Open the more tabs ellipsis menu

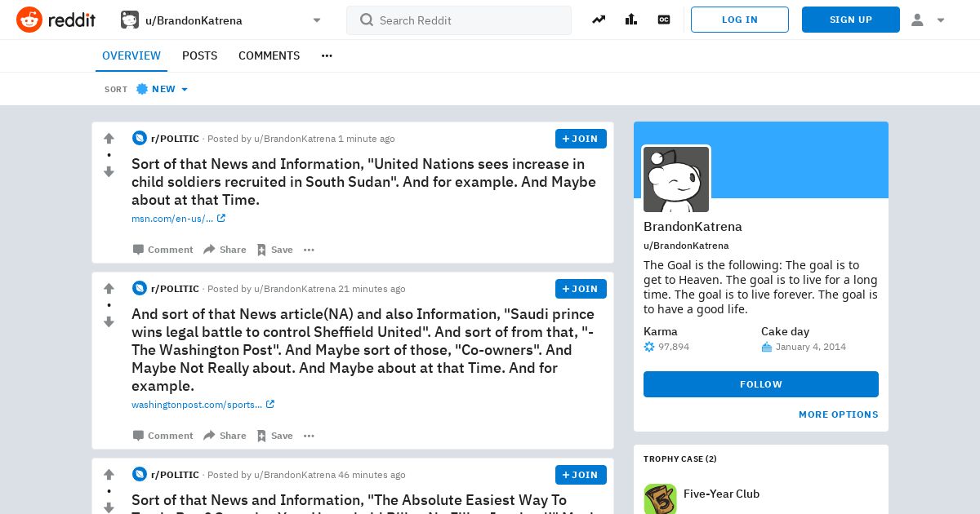pyautogui.click(x=327, y=55)
